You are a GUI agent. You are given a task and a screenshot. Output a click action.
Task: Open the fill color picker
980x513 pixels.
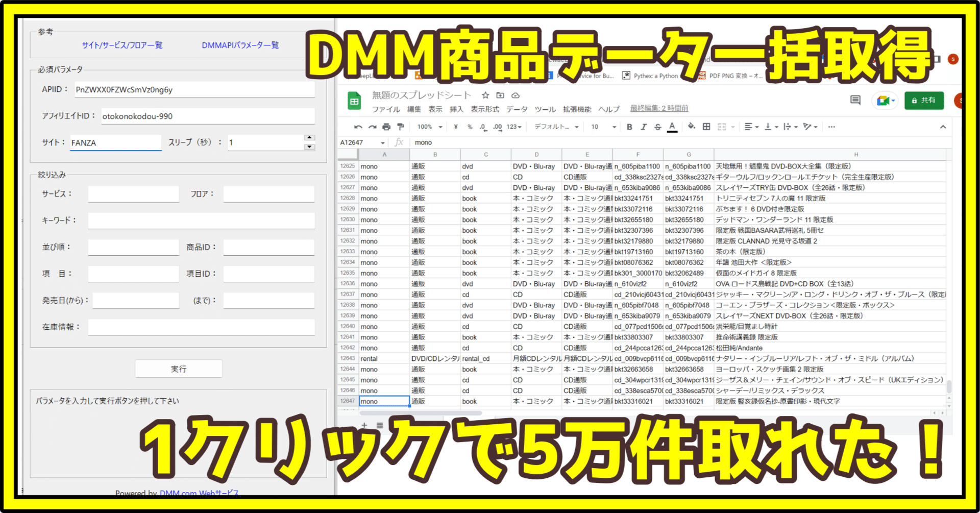[690, 127]
